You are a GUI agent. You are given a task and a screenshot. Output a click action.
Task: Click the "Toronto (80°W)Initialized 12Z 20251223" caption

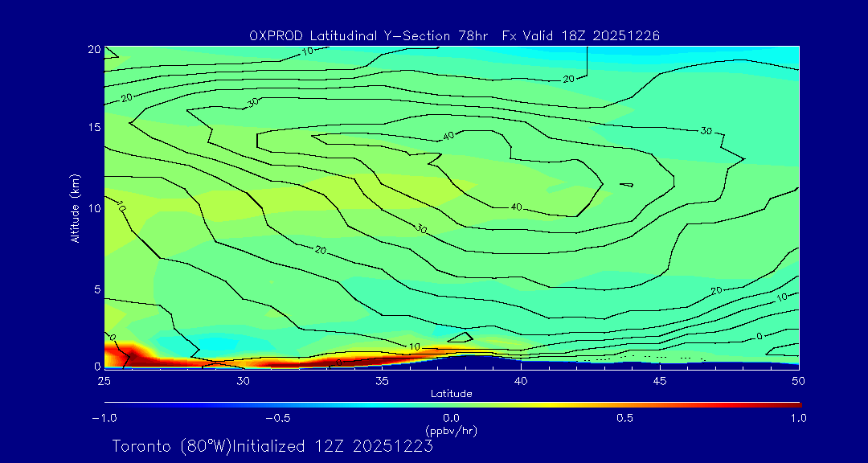[273, 446]
